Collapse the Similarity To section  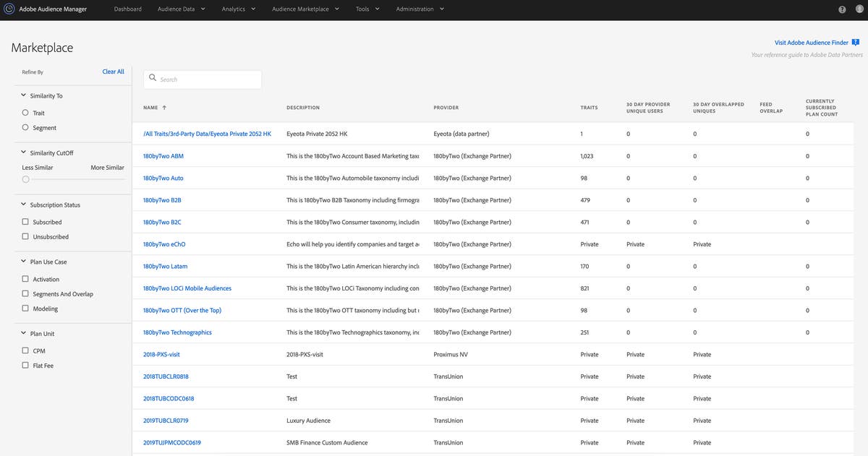[22, 95]
